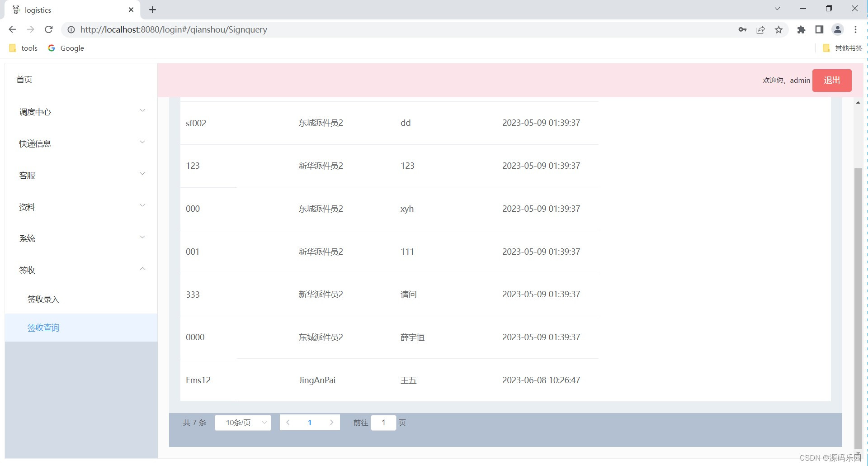
Task: Click recipient 薛宇恒 cell
Action: 412,337
